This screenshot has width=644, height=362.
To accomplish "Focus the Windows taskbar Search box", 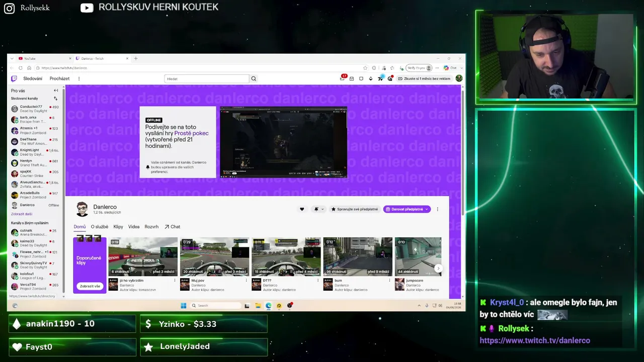I will [x=215, y=305].
